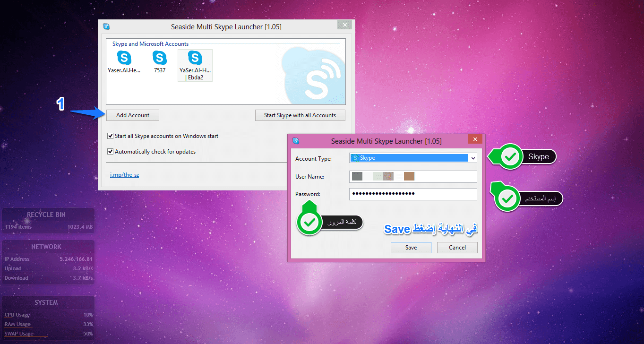Click the RECYCLE BIN desktop widget header
644x344 pixels.
click(46, 215)
